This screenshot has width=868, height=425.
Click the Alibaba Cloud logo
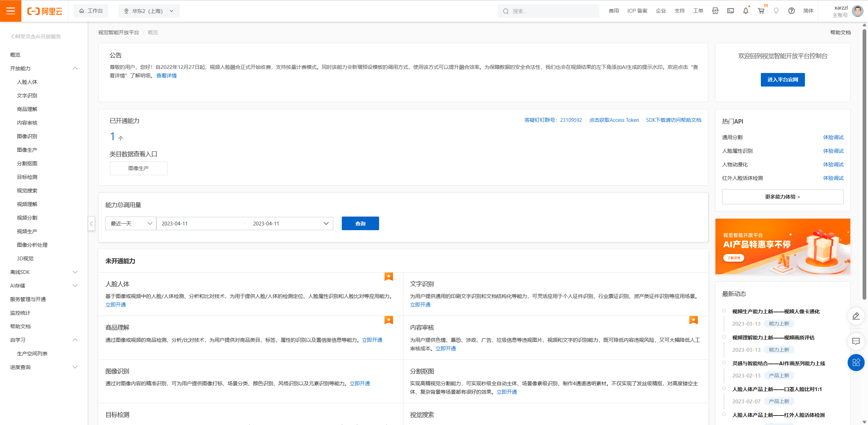(45, 11)
